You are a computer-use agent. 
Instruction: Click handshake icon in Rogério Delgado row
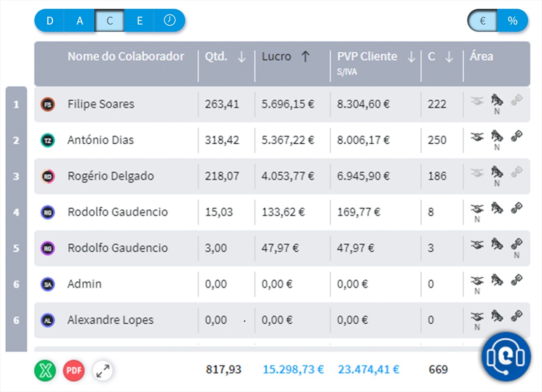click(x=477, y=173)
